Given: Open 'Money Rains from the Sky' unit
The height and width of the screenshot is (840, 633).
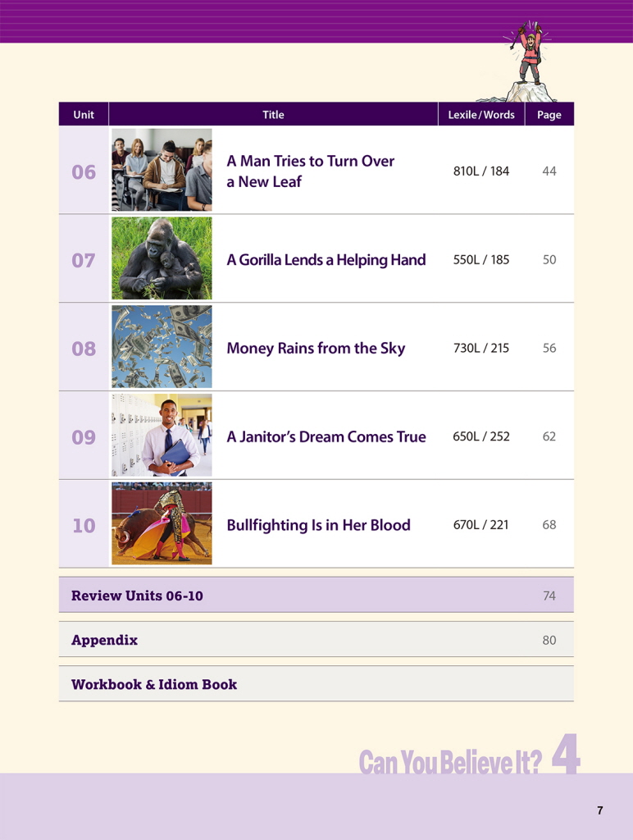Looking at the screenshot, I should (316, 349).
